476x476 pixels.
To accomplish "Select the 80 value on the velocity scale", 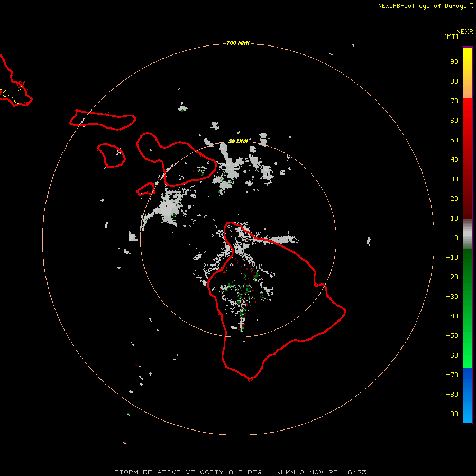I will pyautogui.click(x=454, y=81).
